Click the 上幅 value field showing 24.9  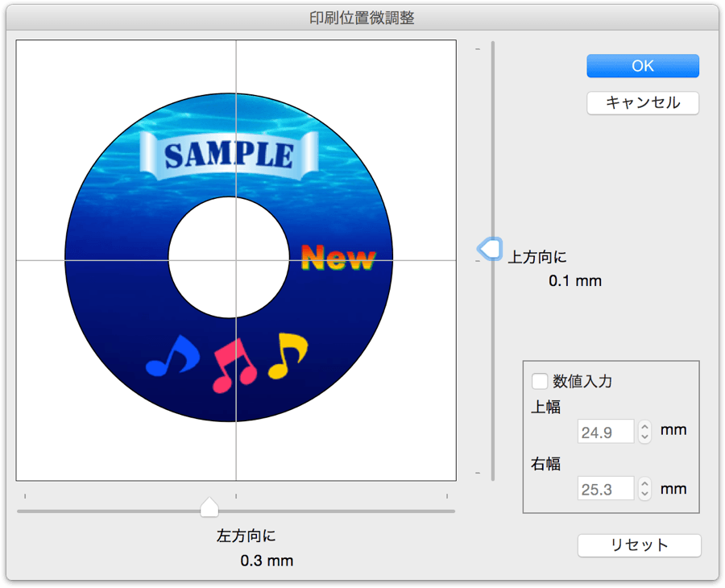tap(606, 432)
